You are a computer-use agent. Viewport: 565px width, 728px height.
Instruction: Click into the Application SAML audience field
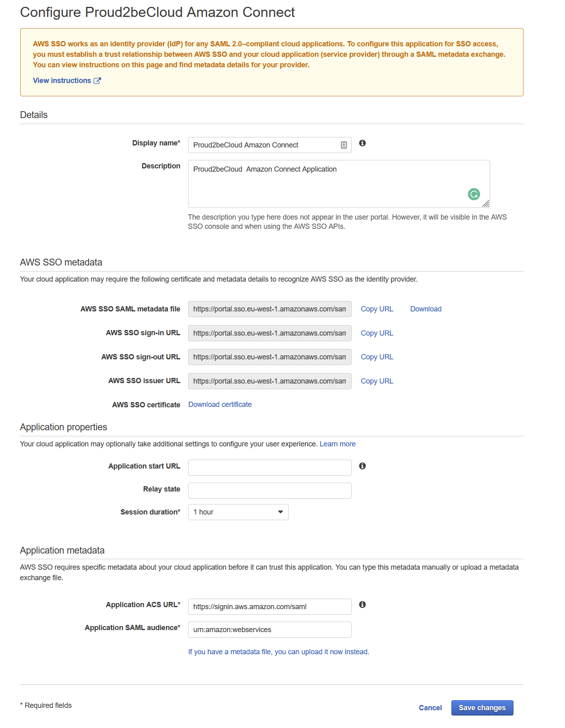click(269, 630)
